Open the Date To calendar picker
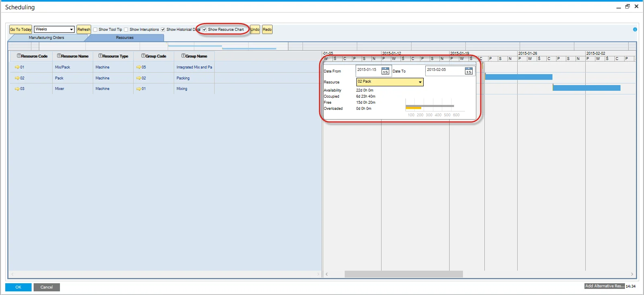 tap(469, 71)
